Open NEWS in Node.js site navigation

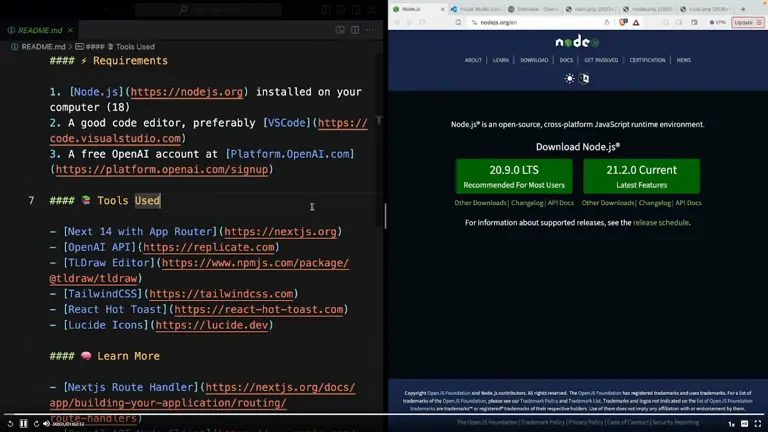point(684,60)
